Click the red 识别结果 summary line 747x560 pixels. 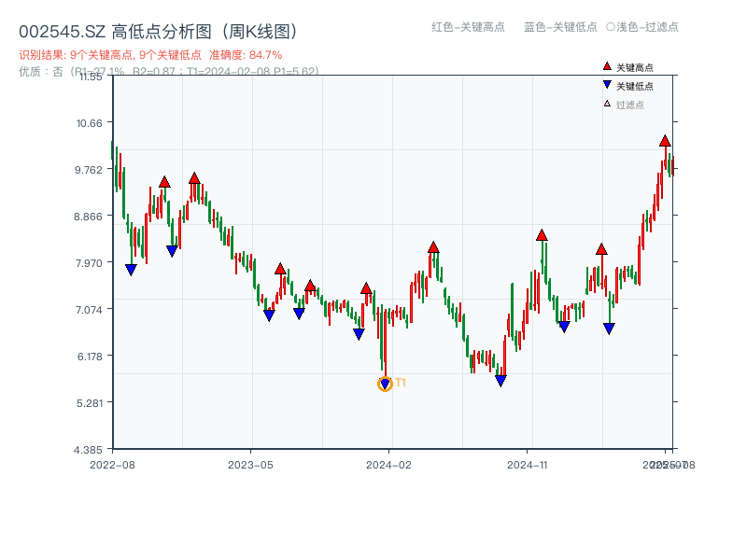(x=150, y=55)
